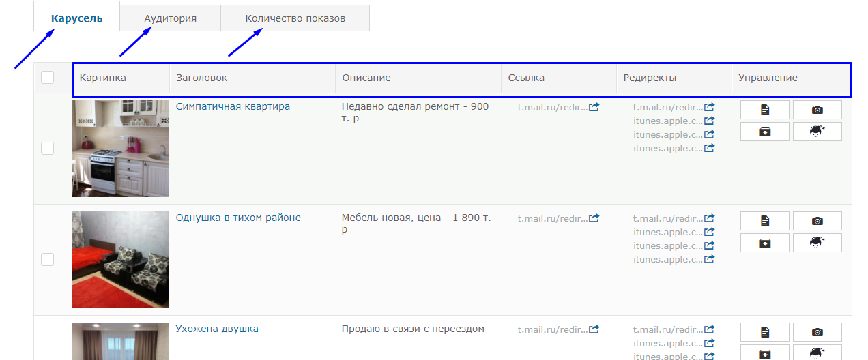Click camera icon for Однушка в тихом районе

(818, 221)
